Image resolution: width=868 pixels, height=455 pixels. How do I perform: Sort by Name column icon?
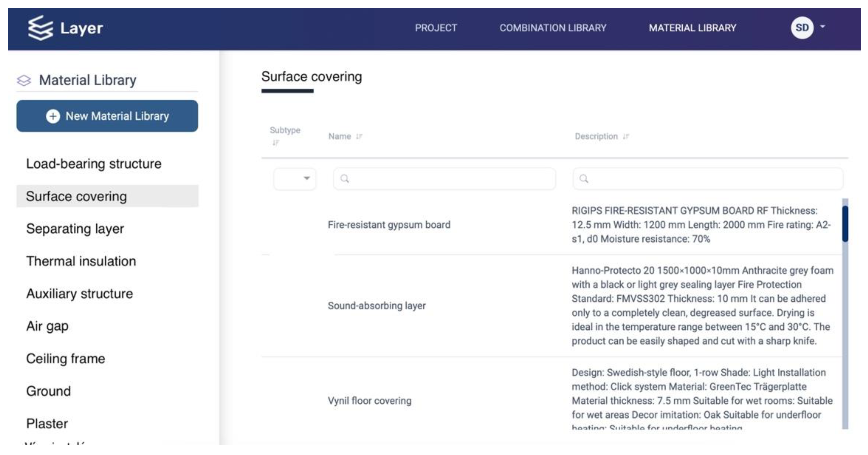coord(359,137)
